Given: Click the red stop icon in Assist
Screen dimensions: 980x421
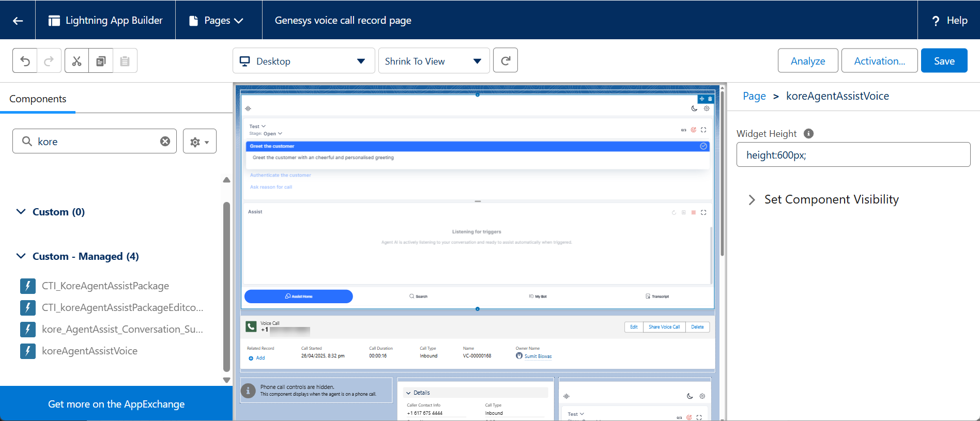Looking at the screenshot, I should [694, 212].
